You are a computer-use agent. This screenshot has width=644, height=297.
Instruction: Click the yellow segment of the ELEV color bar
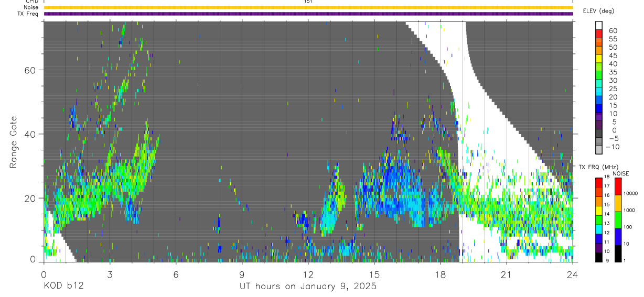point(599,59)
